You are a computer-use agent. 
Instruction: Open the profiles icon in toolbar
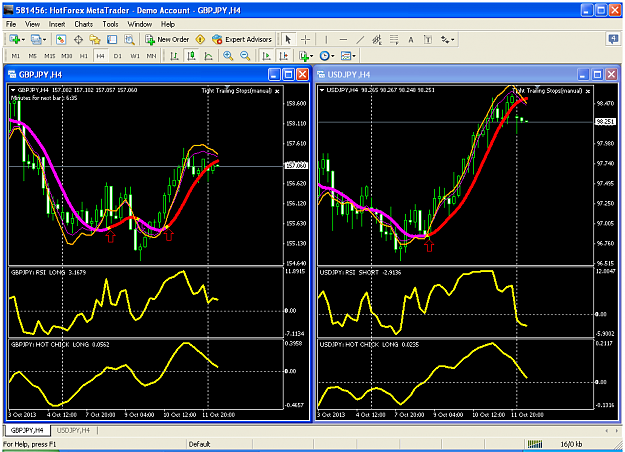pos(36,39)
